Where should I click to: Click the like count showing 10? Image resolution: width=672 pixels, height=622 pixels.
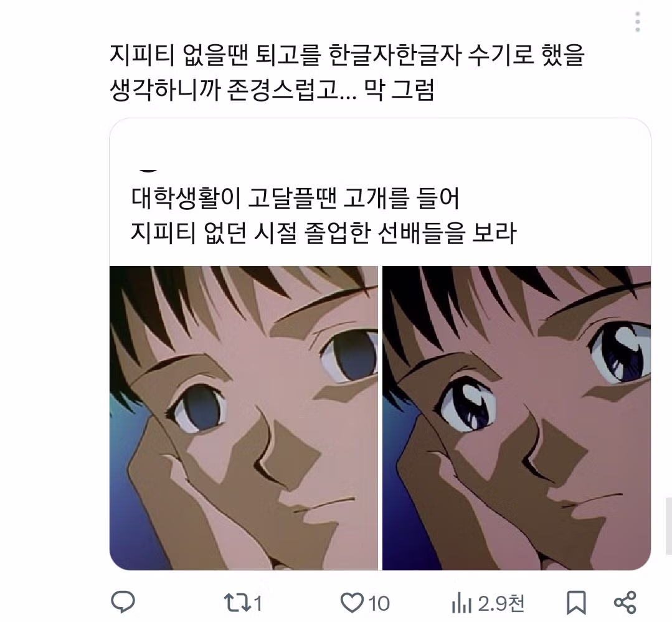(379, 603)
